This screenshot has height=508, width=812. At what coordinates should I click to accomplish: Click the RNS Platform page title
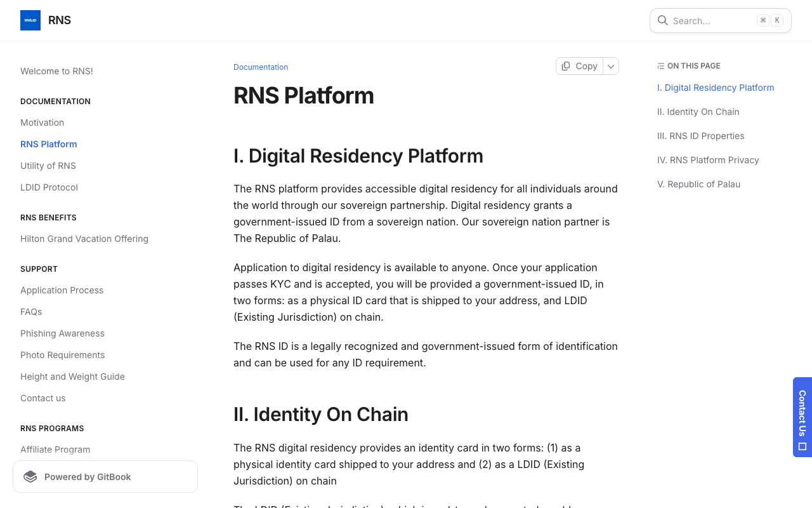pos(303,96)
